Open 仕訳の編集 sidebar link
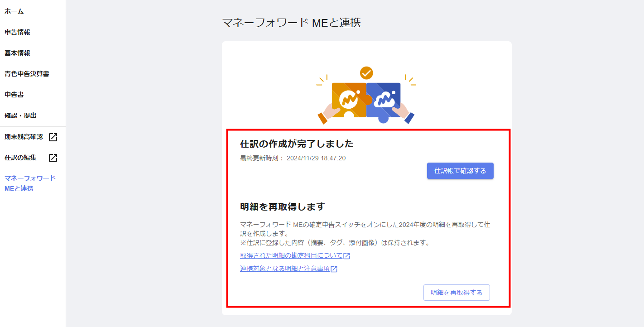The width and height of the screenshot is (644, 327). (20, 158)
